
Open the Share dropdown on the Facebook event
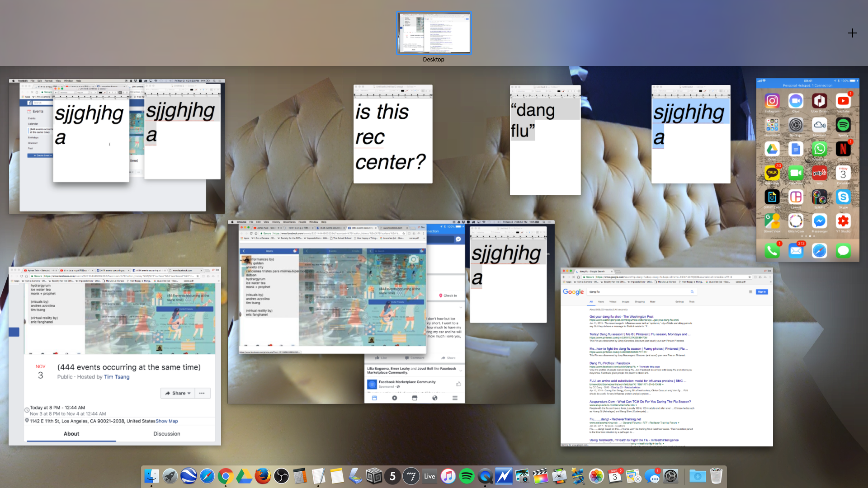coord(178,393)
